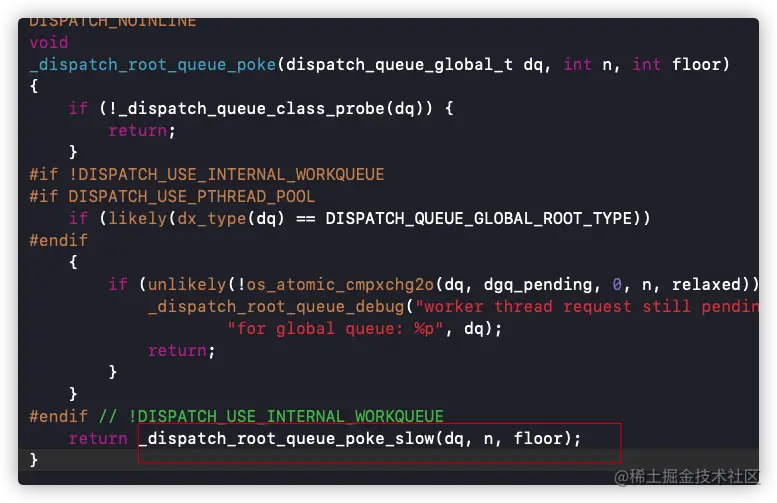
Task: Click the _dispatch_root_queue_poke function name
Action: pyautogui.click(x=153, y=64)
